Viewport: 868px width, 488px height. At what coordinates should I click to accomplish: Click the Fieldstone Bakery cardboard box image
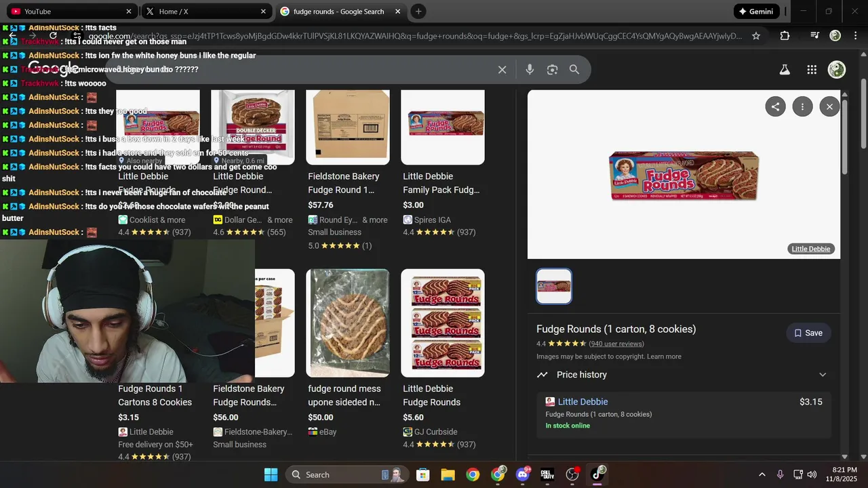click(x=348, y=127)
